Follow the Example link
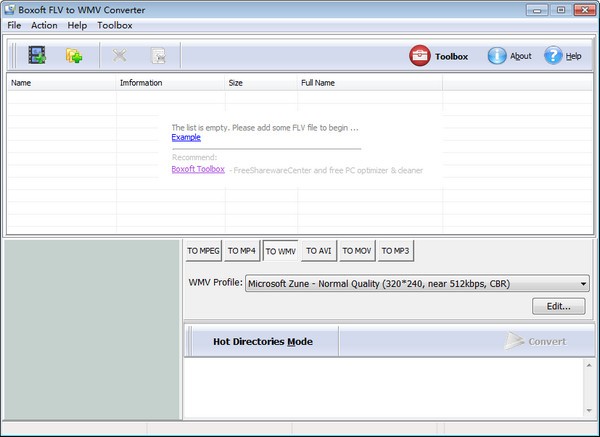This screenshot has height=437, width=600. point(186,137)
